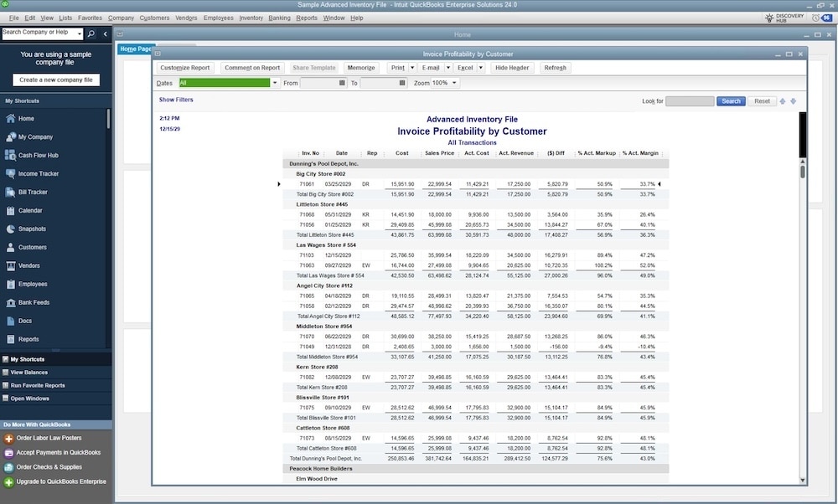Open the Inventory menu in menu bar

coord(251,18)
